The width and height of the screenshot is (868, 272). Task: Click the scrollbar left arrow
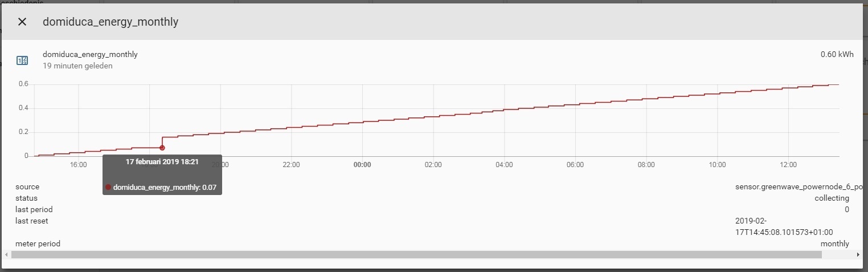tap(6, 255)
